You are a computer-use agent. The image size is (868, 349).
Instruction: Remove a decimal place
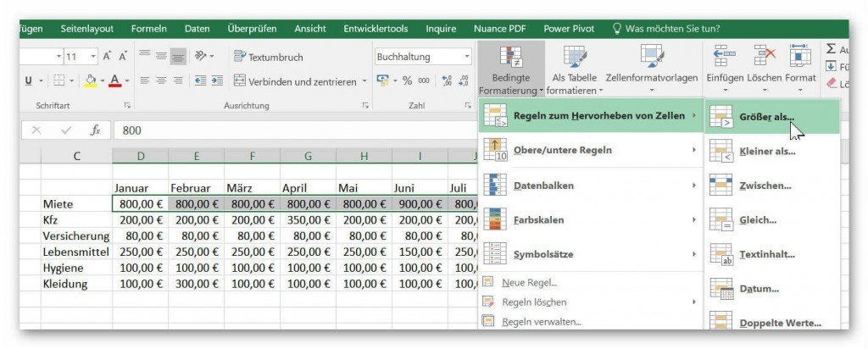point(464,80)
